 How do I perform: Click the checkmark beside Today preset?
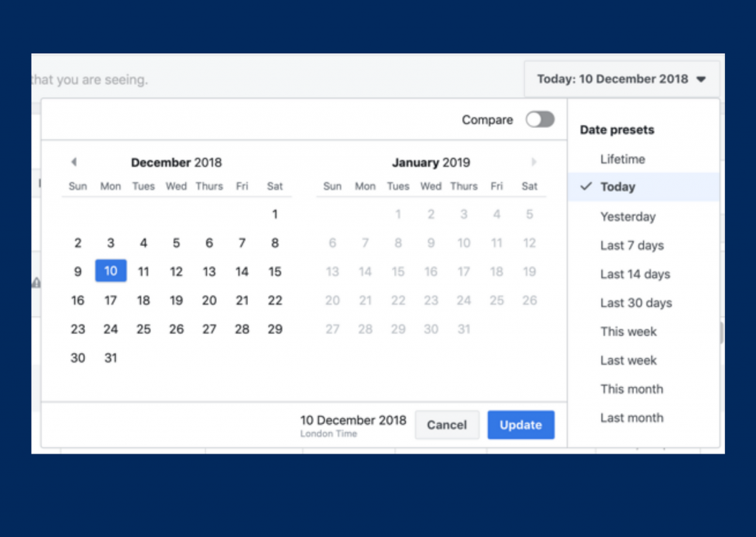pos(585,186)
